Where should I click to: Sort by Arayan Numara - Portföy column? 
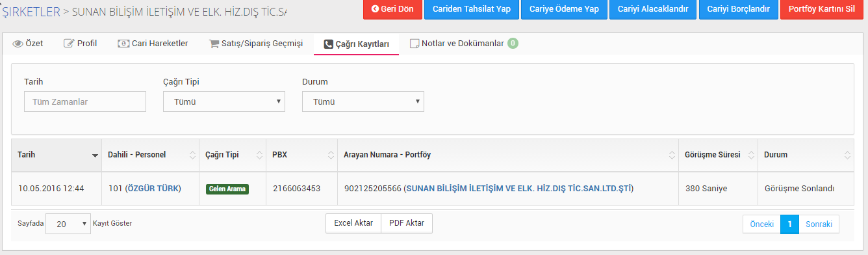click(x=508, y=155)
